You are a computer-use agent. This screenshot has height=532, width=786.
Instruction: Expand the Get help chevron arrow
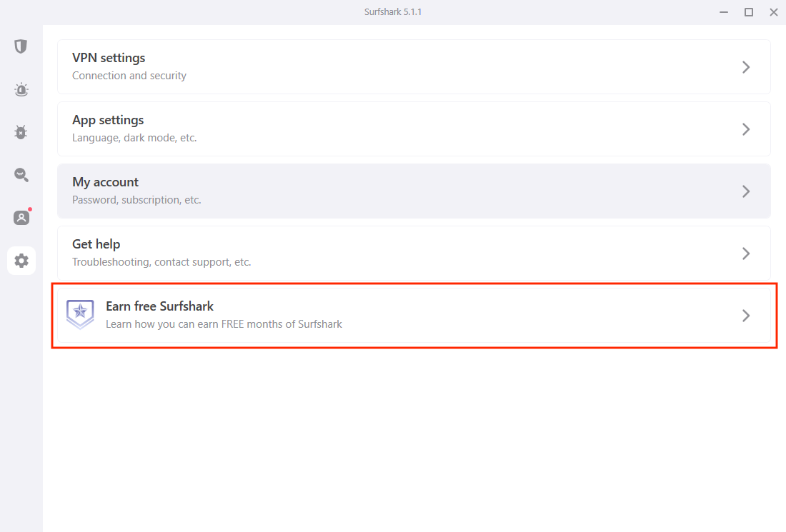pos(746,254)
